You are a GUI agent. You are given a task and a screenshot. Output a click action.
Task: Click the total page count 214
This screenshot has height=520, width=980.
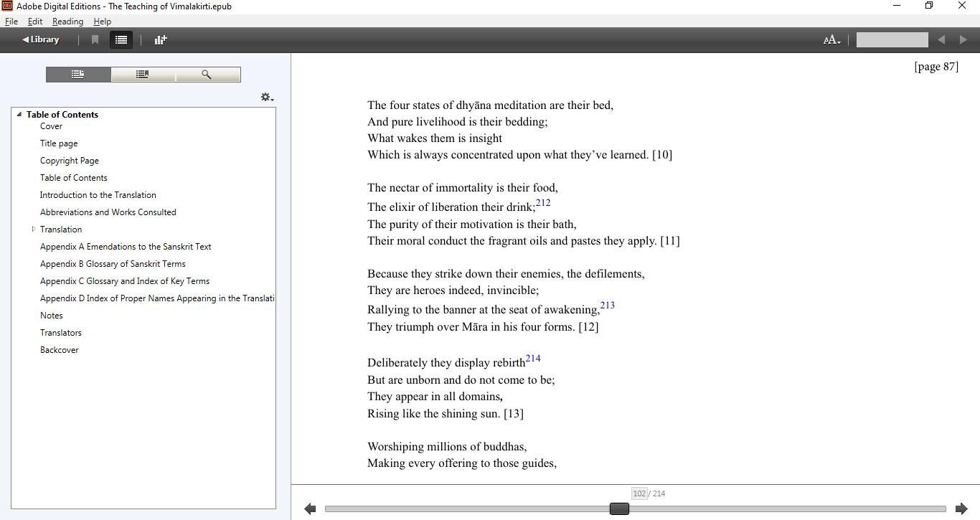pyautogui.click(x=659, y=493)
